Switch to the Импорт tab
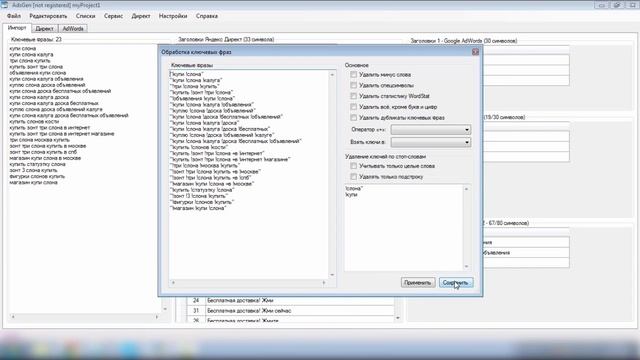The width and height of the screenshot is (640, 360). click(17, 28)
